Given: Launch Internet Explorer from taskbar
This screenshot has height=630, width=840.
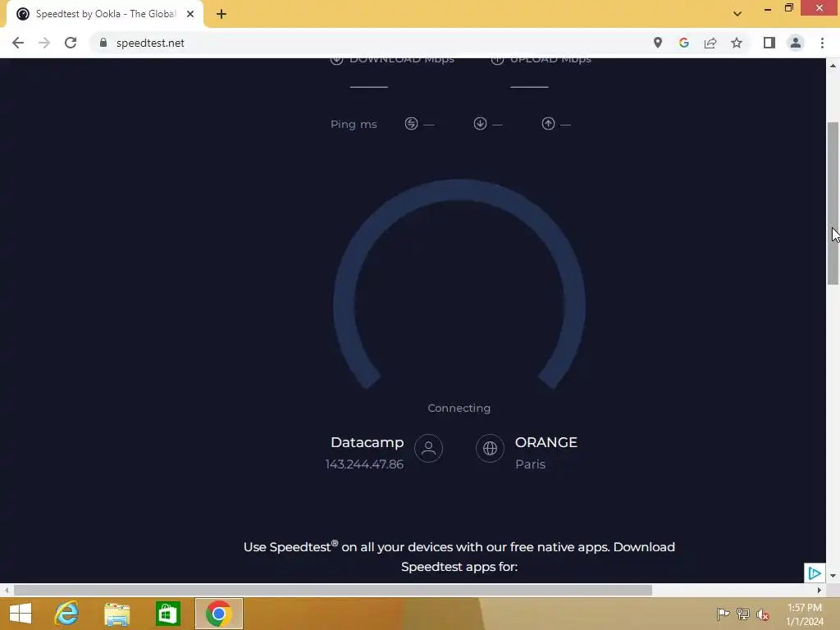Looking at the screenshot, I should click(66, 614).
